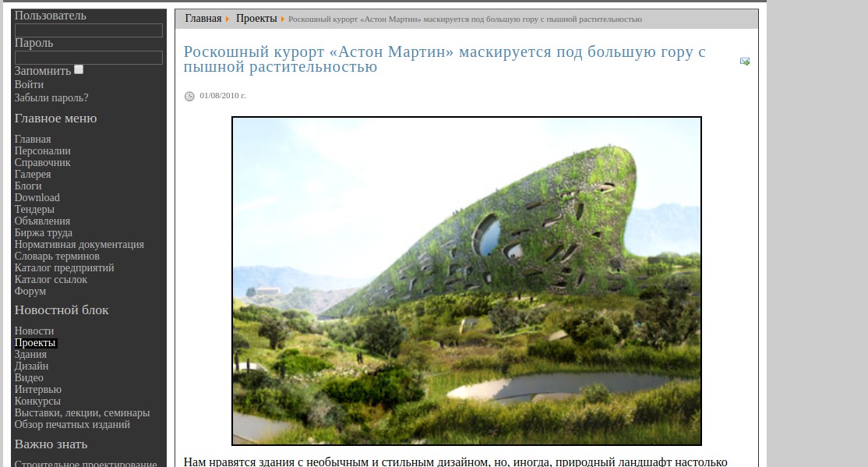Open the Тендеры menu item
The width and height of the screenshot is (868, 467).
pos(34,209)
